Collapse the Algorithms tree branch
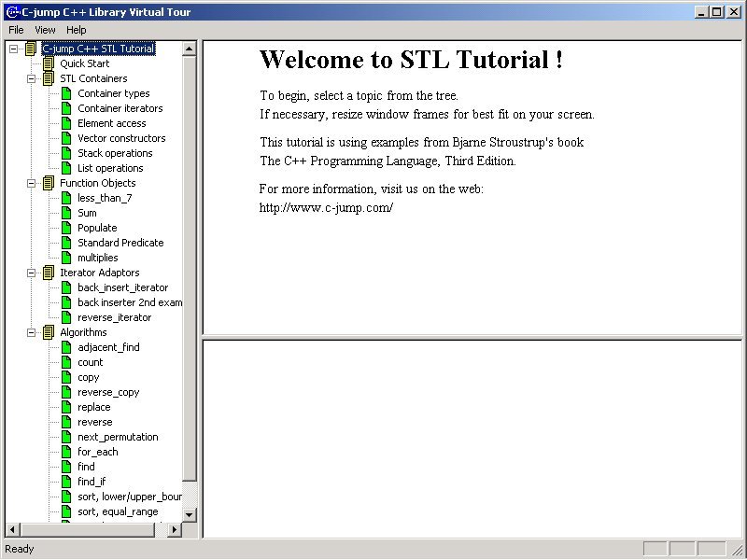The image size is (747, 560). 32,332
